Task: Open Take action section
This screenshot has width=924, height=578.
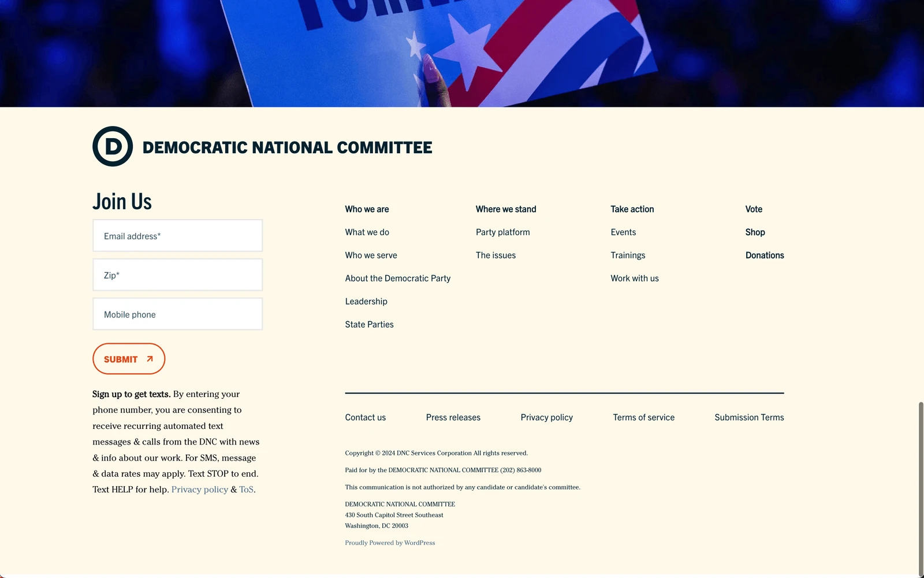Action: pyautogui.click(x=632, y=209)
